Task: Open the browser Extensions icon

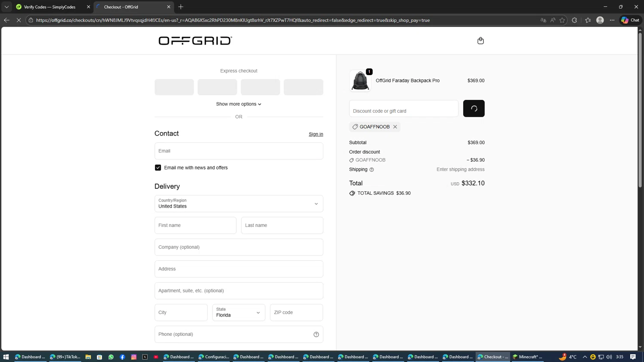Action: 574,20
